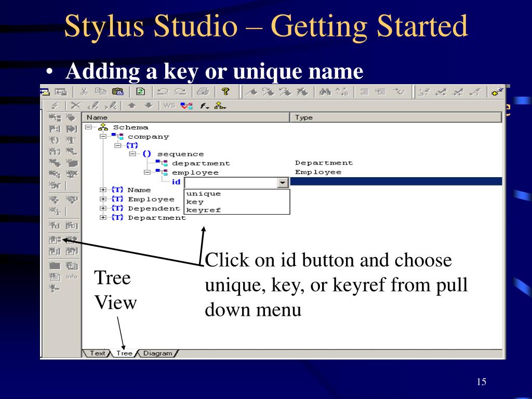
Task: Collapse the company node
Action: [x=103, y=137]
